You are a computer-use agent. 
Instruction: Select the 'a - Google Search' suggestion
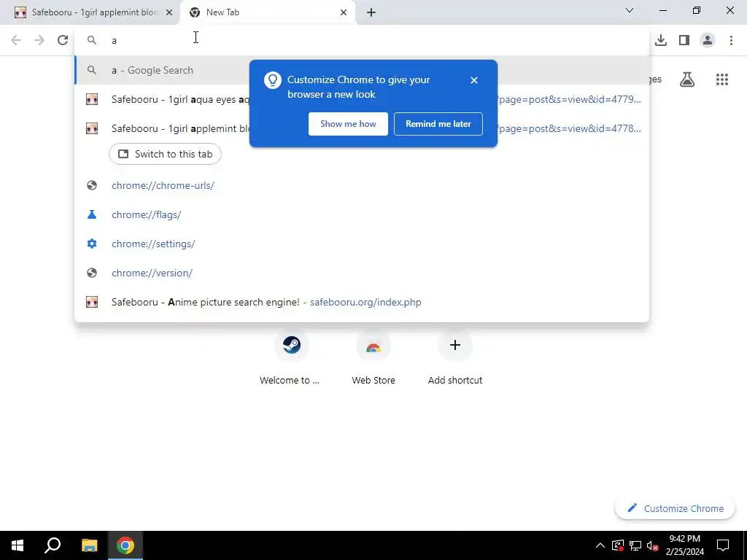[362, 70]
